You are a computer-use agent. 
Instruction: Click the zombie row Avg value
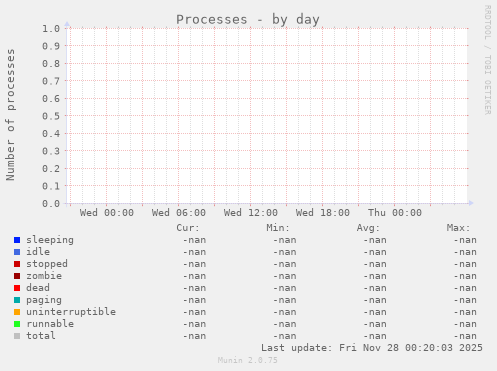pos(375,276)
